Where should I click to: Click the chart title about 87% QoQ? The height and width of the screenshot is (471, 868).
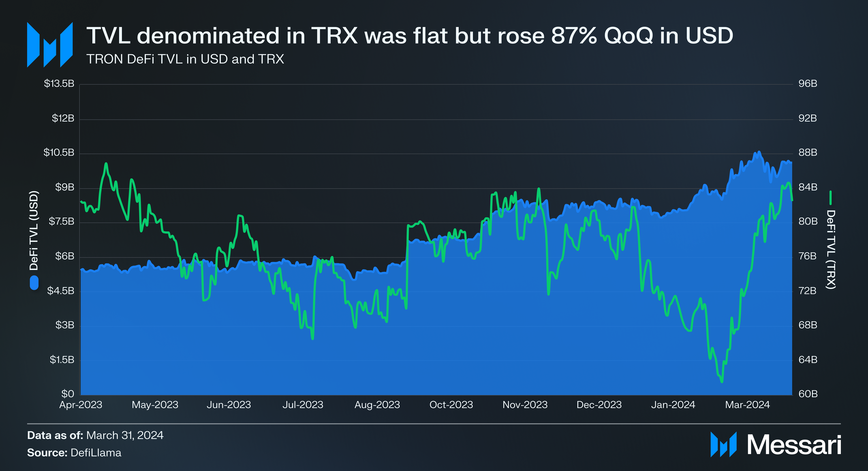pyautogui.click(x=410, y=36)
